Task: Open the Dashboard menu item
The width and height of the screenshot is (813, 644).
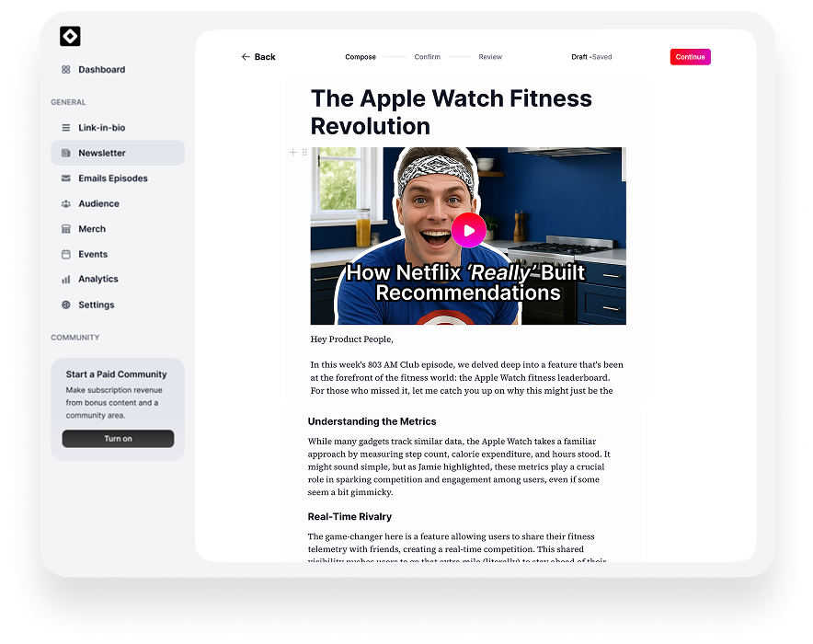Action: (101, 70)
